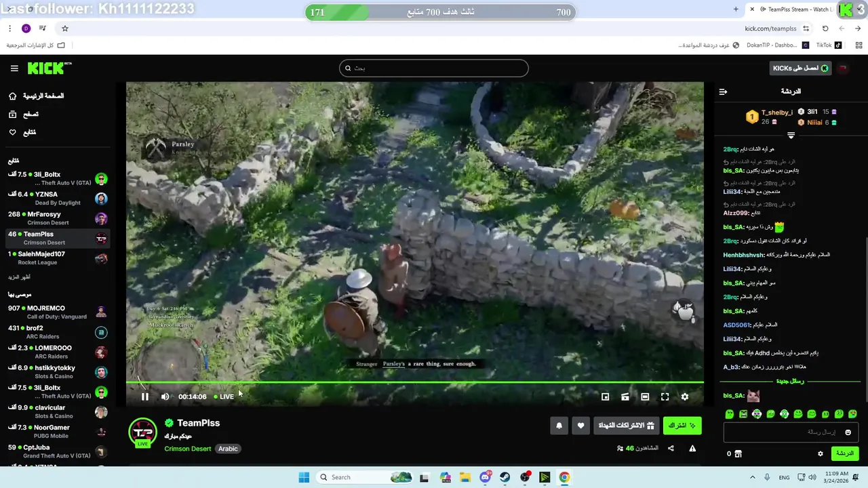The width and height of the screenshot is (868, 488).
Task: Click the Arabic language tag
Action: pyautogui.click(x=228, y=449)
